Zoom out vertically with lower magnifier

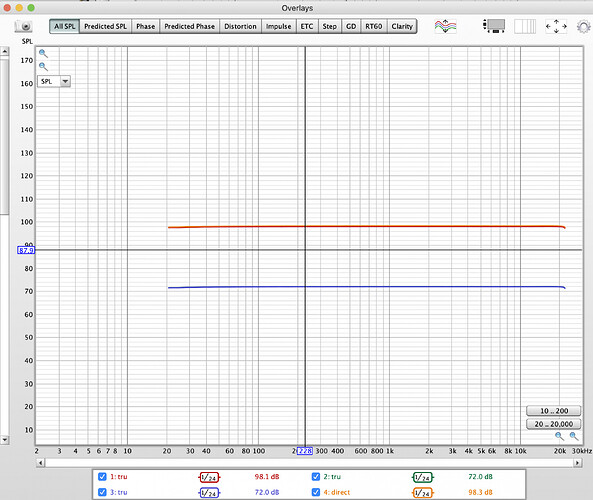coord(43,67)
